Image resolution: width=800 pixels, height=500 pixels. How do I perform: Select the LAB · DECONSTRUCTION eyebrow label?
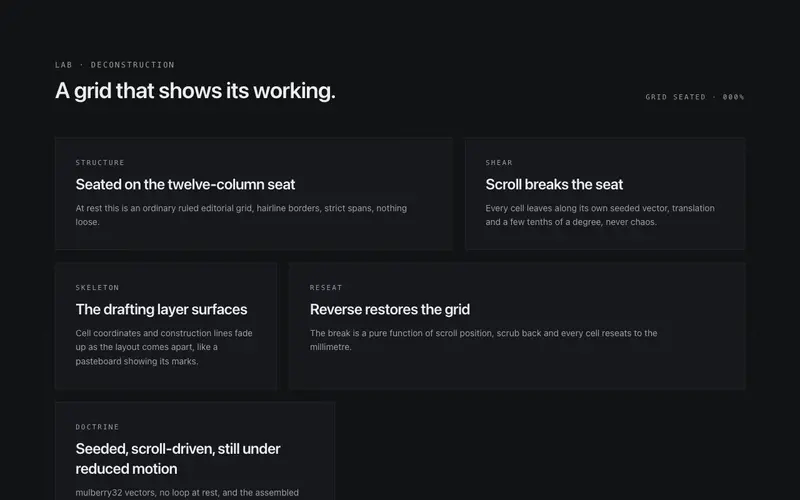(x=115, y=65)
